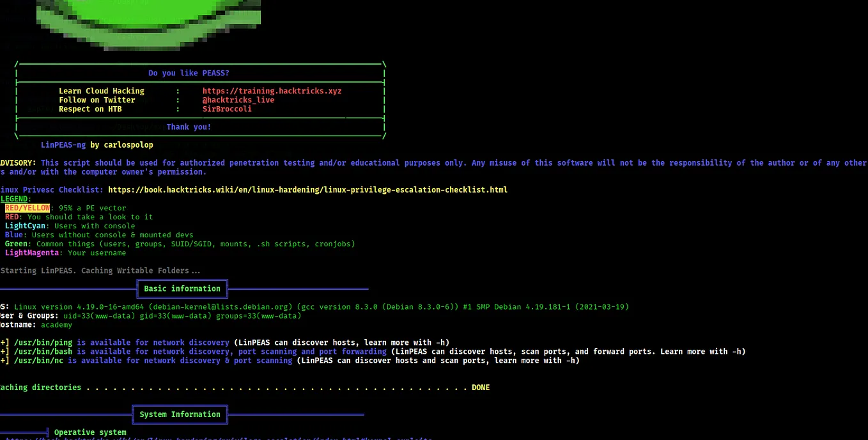
Task: Select the Basic information section header
Action: 182,288
